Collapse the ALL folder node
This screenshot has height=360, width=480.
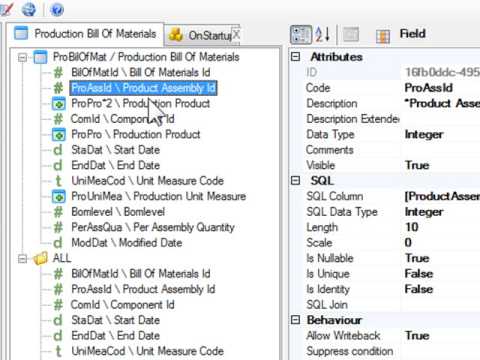(22, 259)
